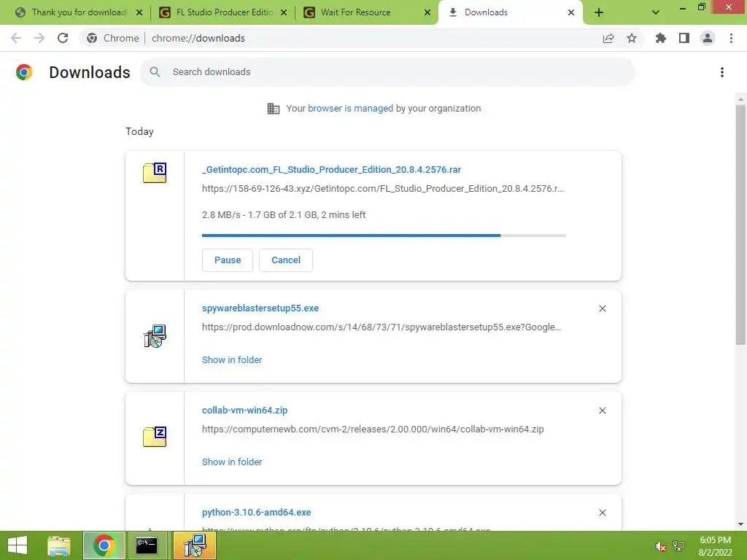Click the browser forward arrow

pos(39,38)
